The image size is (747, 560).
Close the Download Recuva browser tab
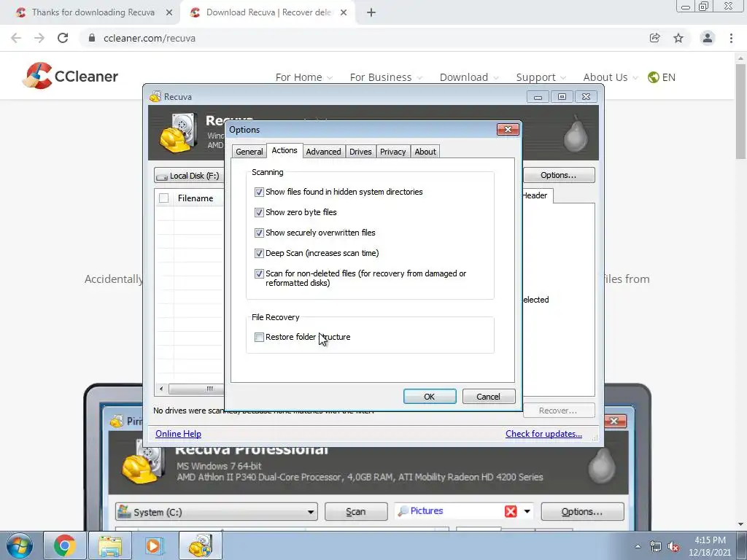(344, 12)
